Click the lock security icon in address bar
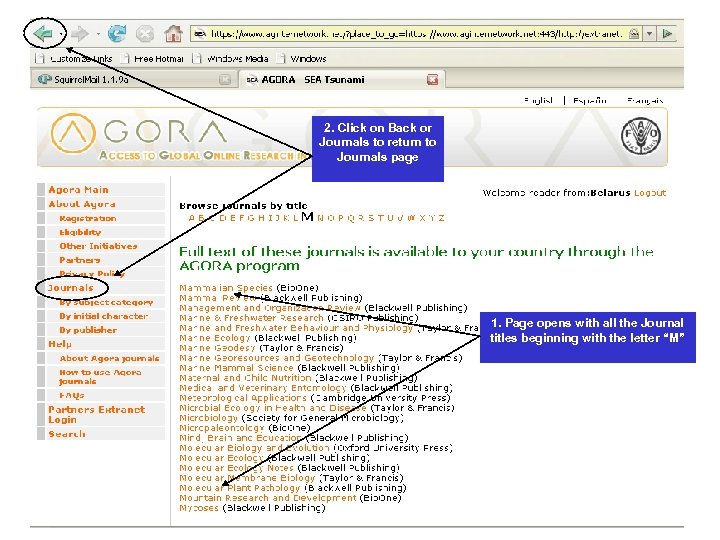 point(634,34)
